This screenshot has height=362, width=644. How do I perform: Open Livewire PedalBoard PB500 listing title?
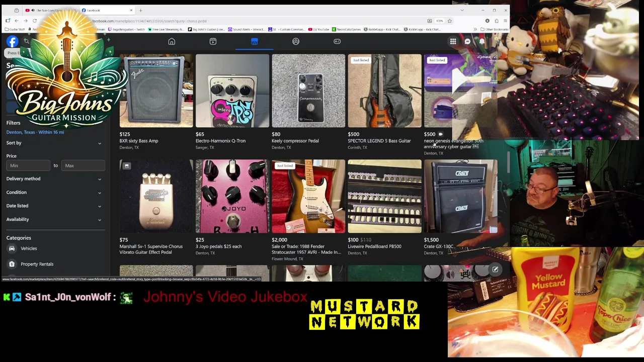coord(374,246)
